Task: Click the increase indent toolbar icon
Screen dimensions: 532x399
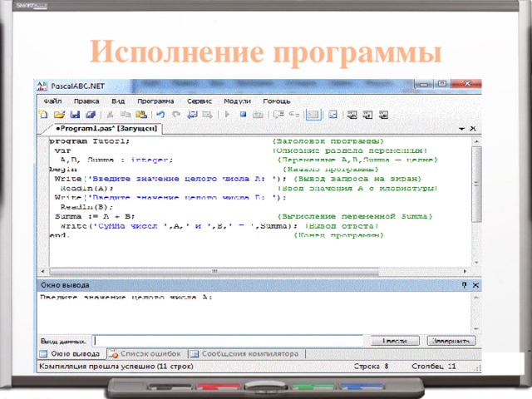Action: tap(279, 115)
